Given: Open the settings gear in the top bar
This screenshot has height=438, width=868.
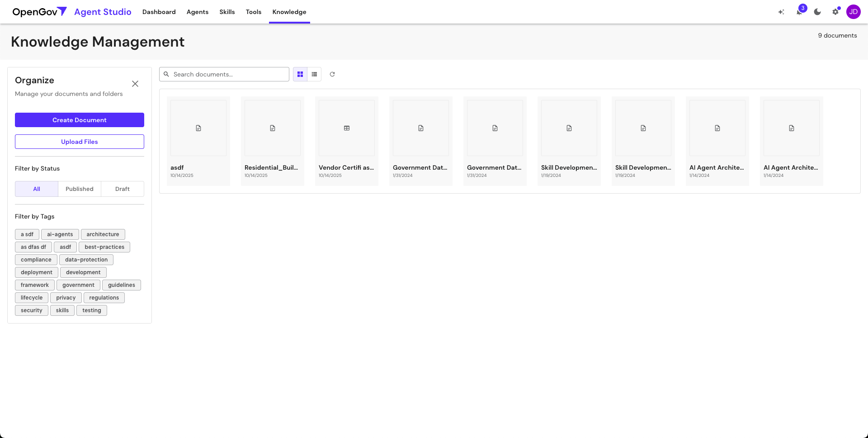Looking at the screenshot, I should (835, 12).
